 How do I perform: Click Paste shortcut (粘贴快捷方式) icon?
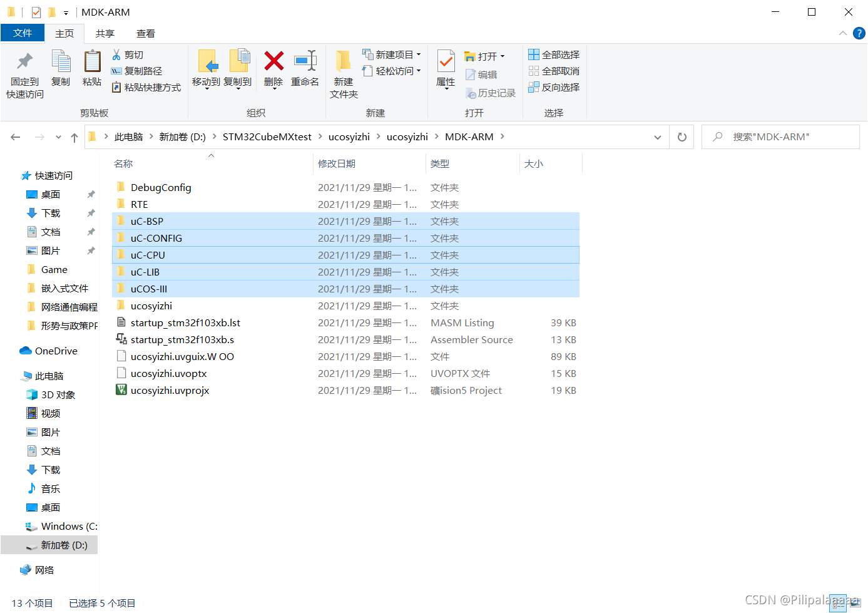116,87
